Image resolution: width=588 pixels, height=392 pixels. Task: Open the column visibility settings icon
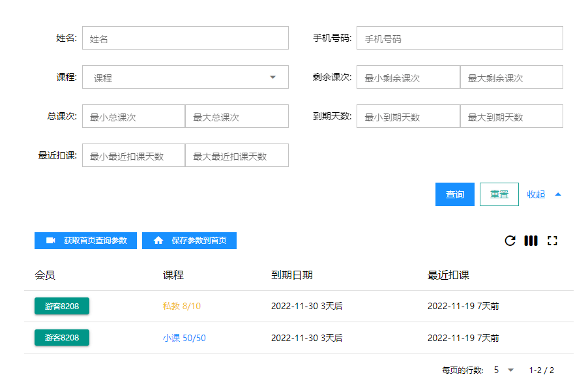click(x=531, y=241)
